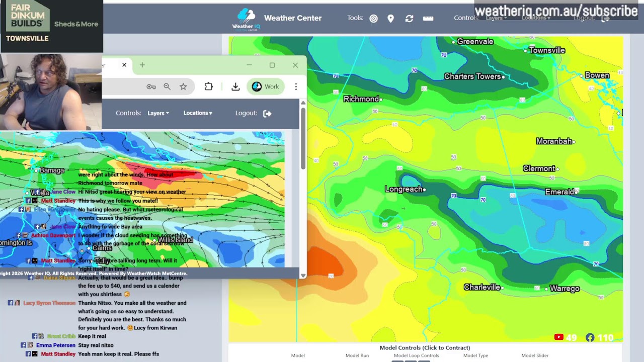This screenshot has width=644, height=362.
Task: Click the Richmond map label
Action: click(x=361, y=99)
